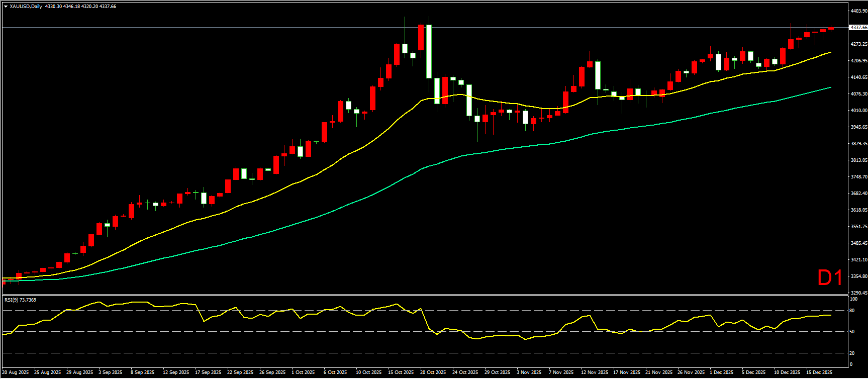Image resolution: width=868 pixels, height=379 pixels.
Task: Click the 1 Dec 2025 date label
Action: coord(721,372)
